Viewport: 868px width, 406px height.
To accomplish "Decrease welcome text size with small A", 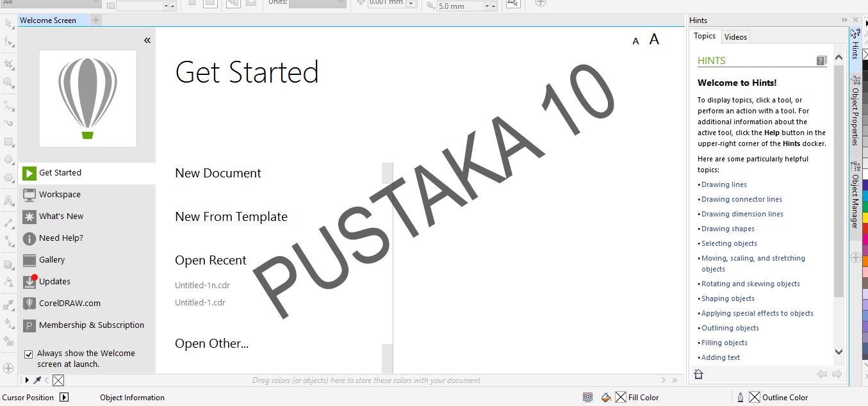I will (635, 42).
